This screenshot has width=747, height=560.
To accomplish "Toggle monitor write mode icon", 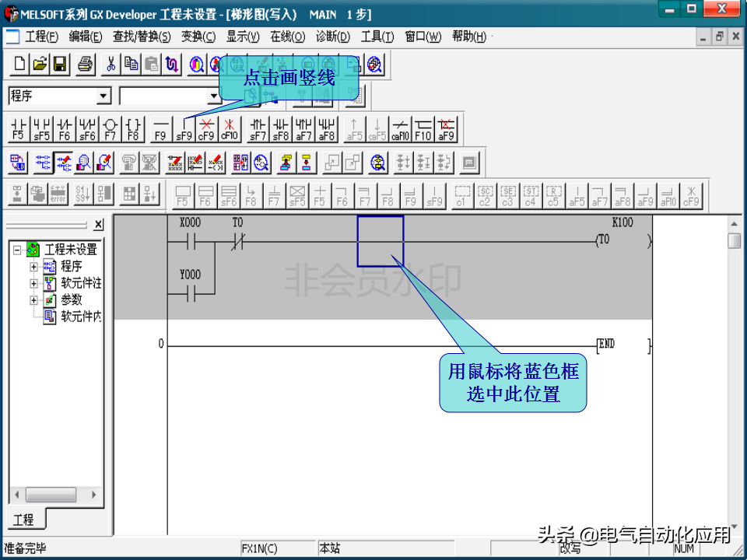I will pos(103,163).
